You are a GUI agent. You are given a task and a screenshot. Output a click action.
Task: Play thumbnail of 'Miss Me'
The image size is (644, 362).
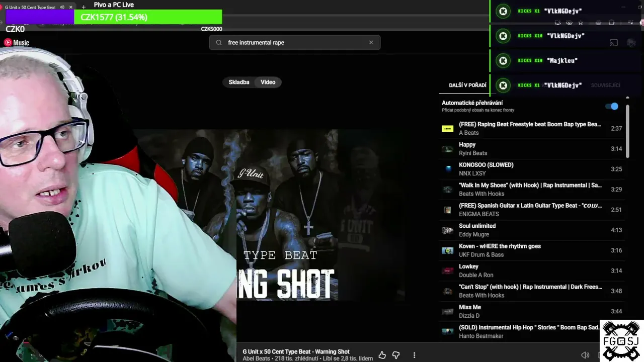pos(447,312)
